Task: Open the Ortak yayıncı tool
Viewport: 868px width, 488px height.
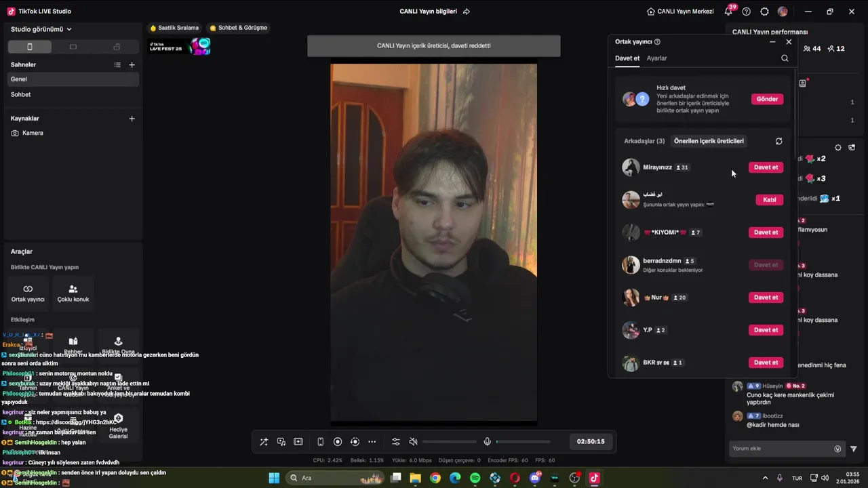Action: (28, 293)
